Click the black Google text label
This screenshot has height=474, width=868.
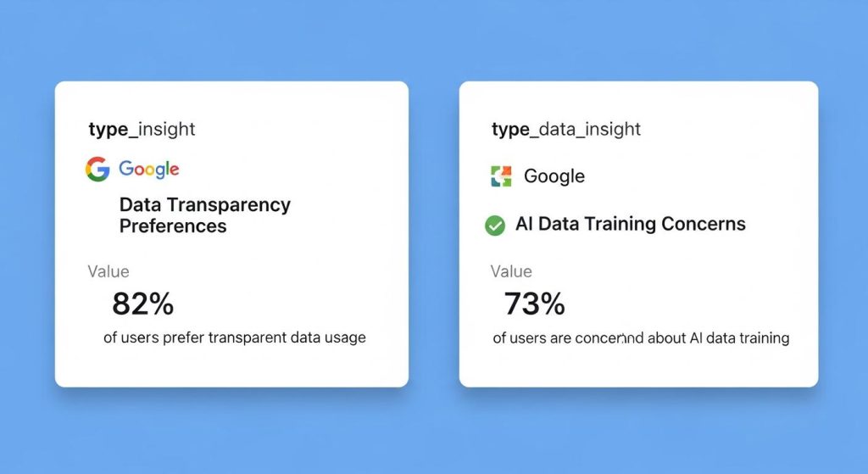point(554,176)
